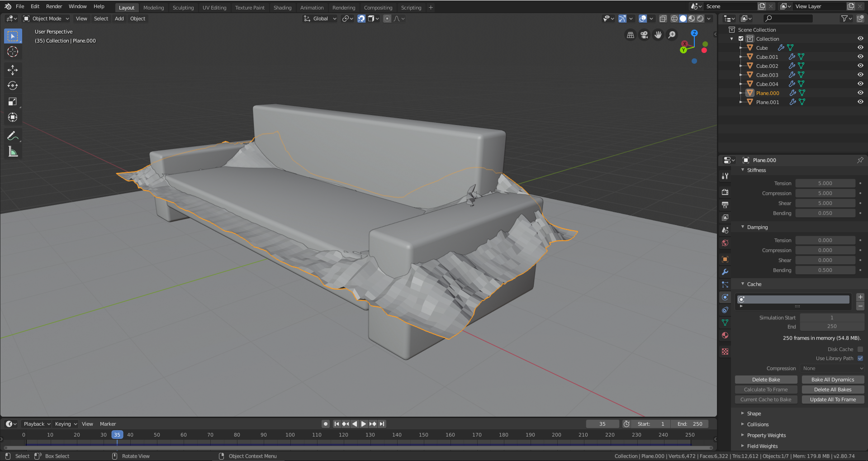Click the Delete Bake button
868x461 pixels.
766,380
